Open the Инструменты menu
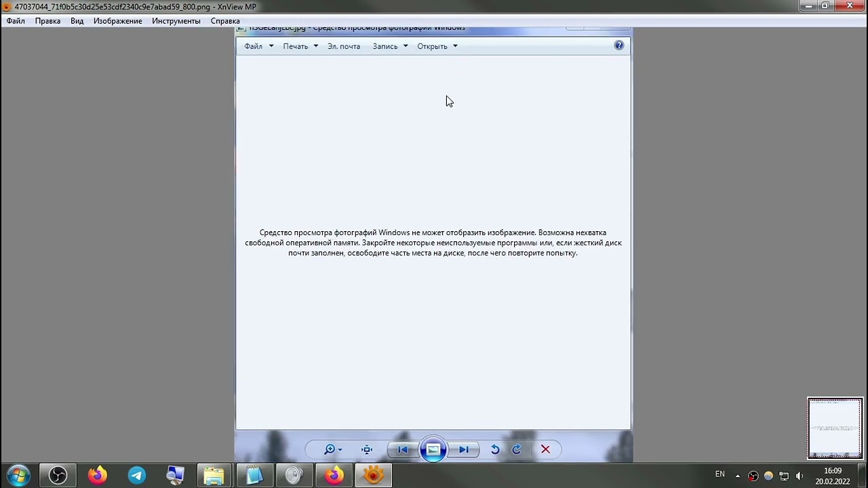868x488 pixels. click(176, 21)
